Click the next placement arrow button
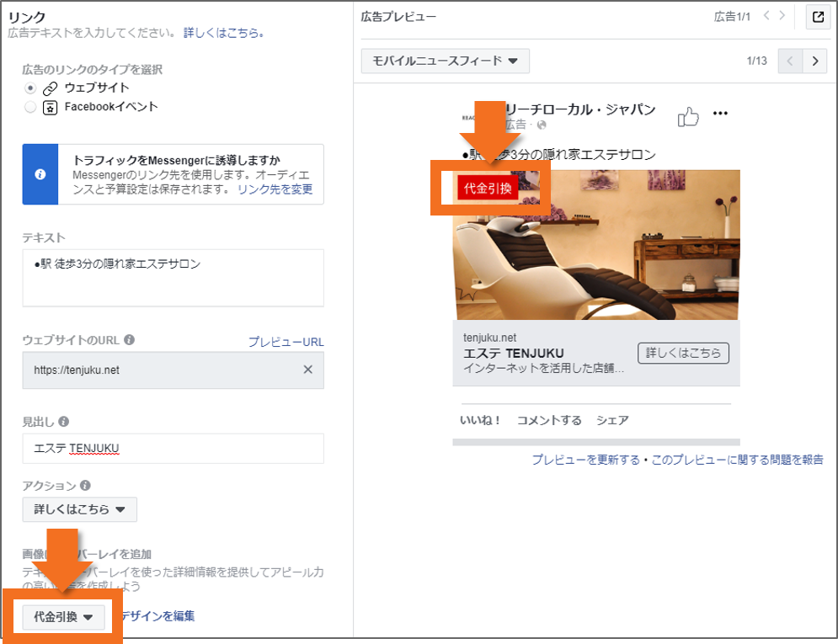The image size is (838, 644). [814, 61]
